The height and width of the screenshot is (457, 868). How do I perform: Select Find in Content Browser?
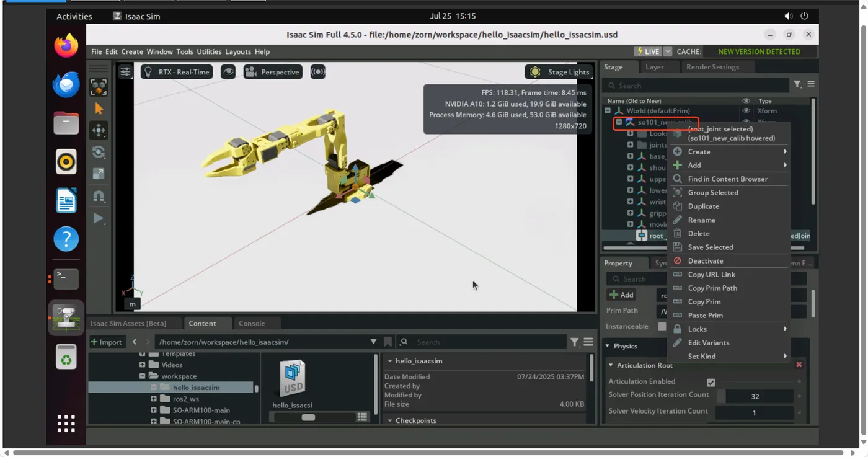click(x=729, y=179)
